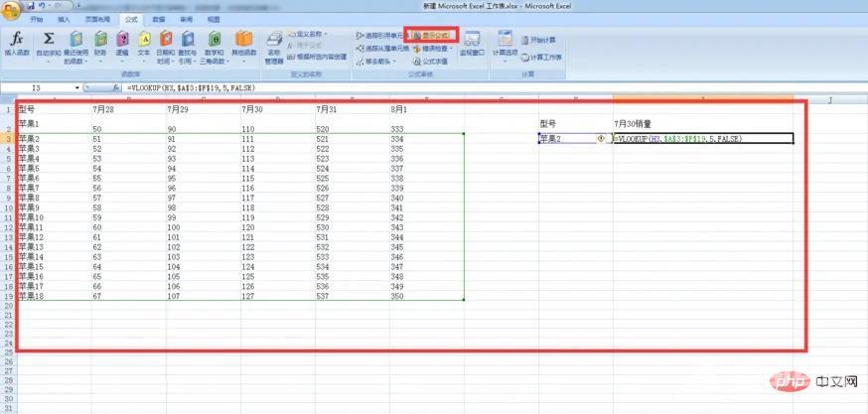Open Text (文本) functions library

143,44
